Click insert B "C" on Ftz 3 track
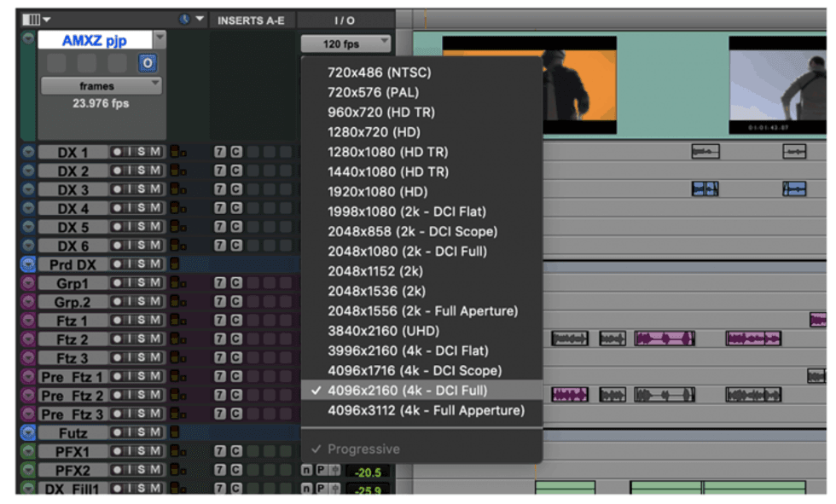The height and width of the screenshot is (504, 836). [236, 357]
